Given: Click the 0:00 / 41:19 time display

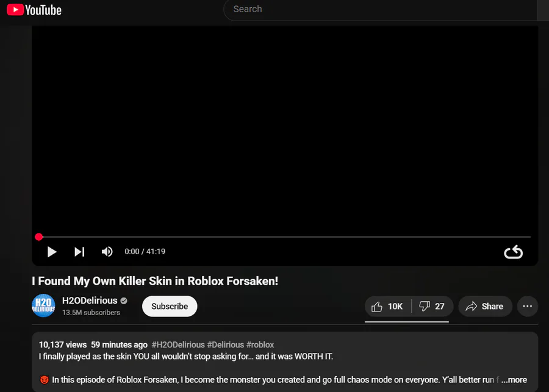Looking at the screenshot, I should coord(145,252).
